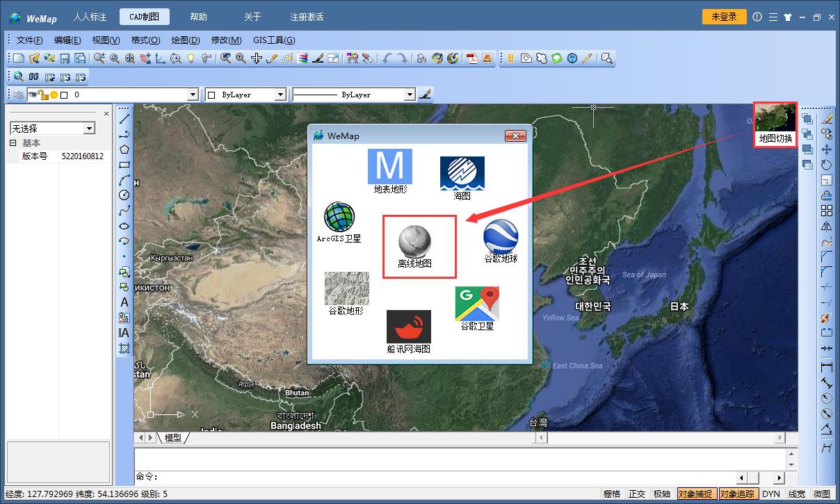This screenshot has width=840, height=504.
Task: Click the Rotate tool in right toolbar
Action: click(x=827, y=165)
